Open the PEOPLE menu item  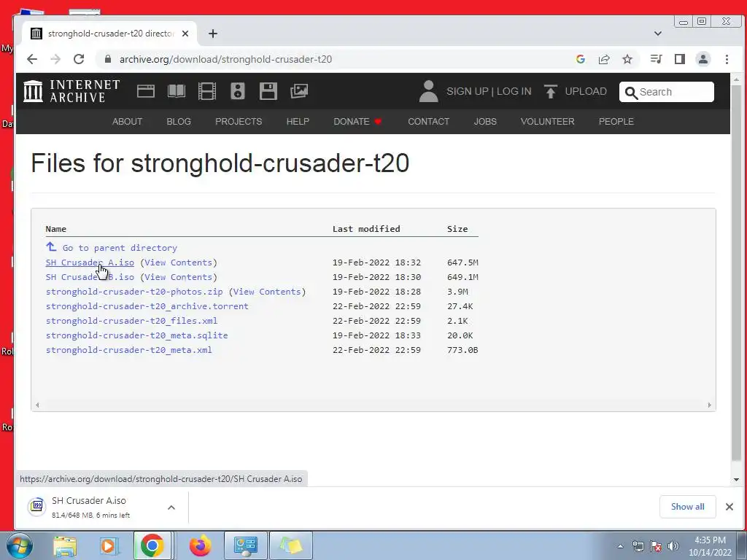[616, 122]
